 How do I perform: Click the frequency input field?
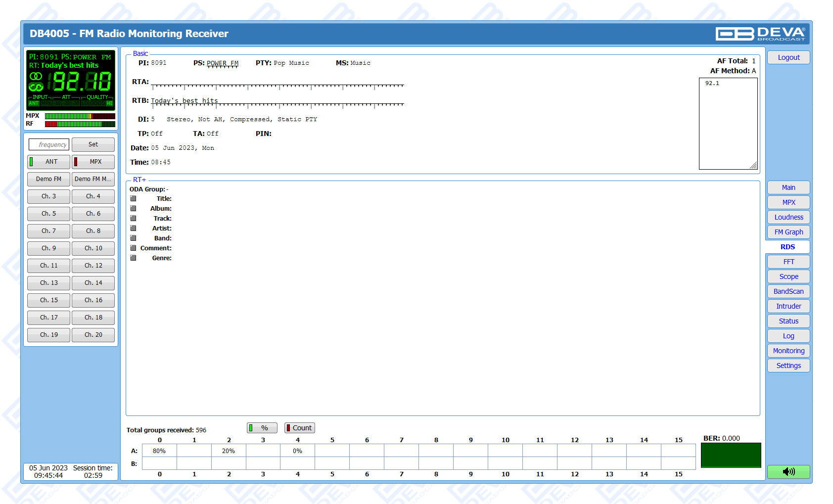coord(49,144)
